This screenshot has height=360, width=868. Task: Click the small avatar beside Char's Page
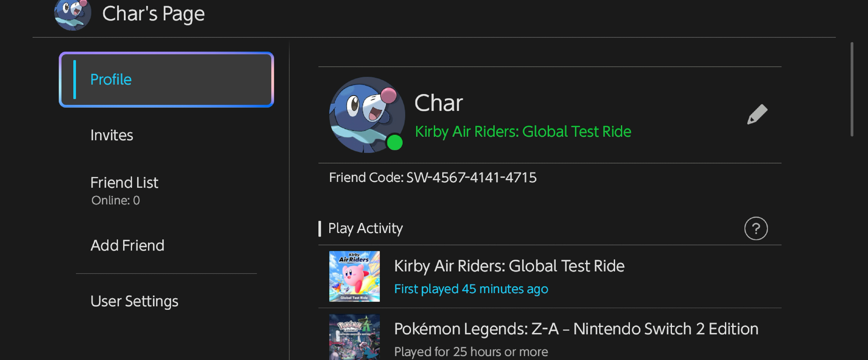click(x=72, y=14)
